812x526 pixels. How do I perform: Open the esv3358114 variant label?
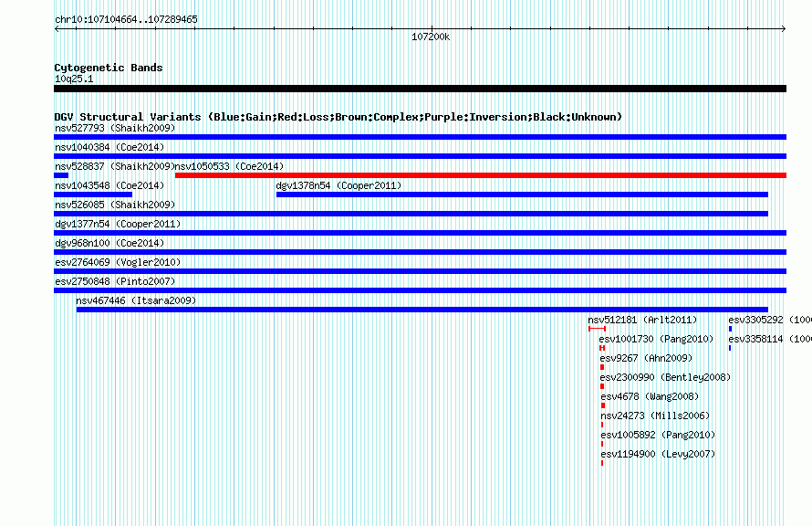[x=769, y=339]
